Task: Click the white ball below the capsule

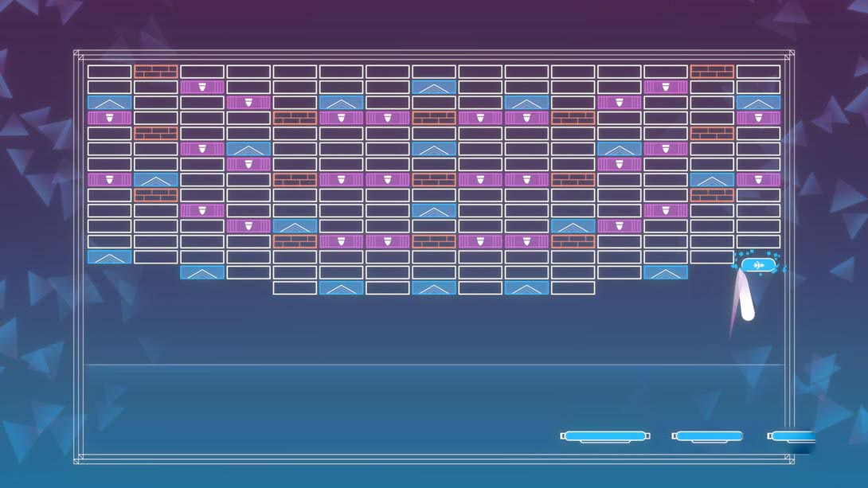Action: [x=747, y=308]
